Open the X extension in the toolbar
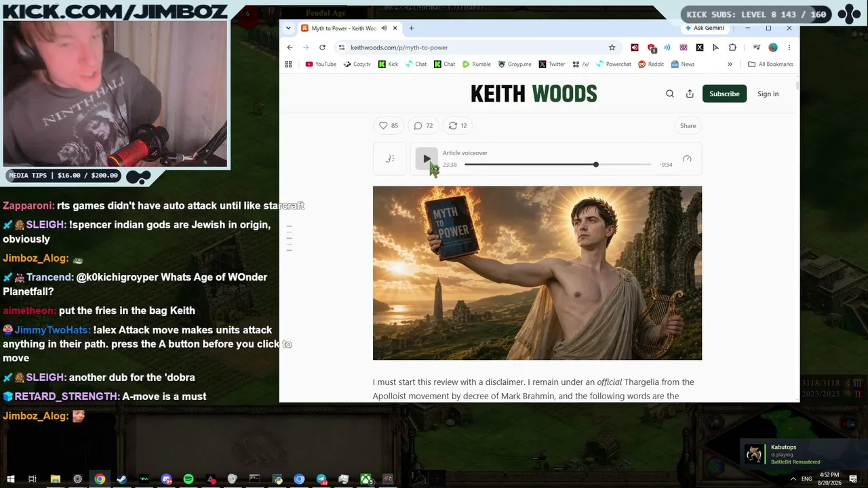Viewport: 868px width, 488px height. click(700, 47)
